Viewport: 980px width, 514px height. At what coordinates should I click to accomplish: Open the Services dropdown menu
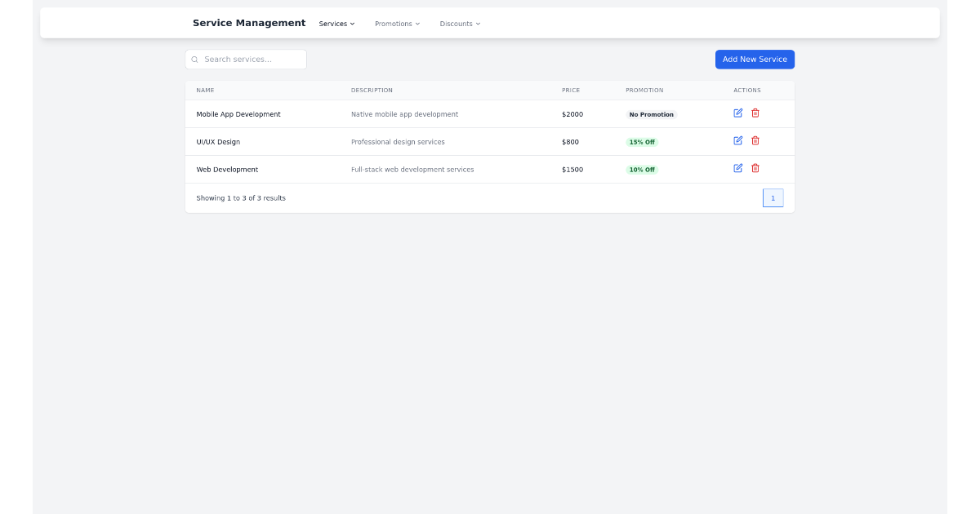(x=336, y=24)
